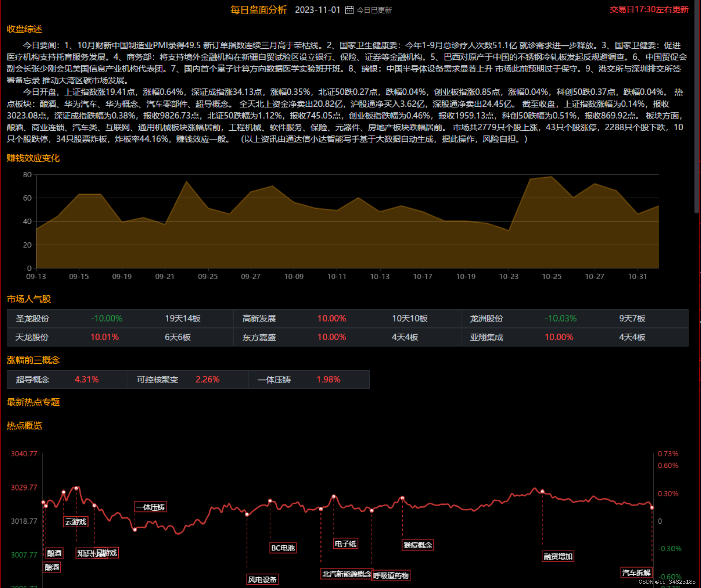
Task: Click the 汽车拆解 marker label
Action: 636,573
